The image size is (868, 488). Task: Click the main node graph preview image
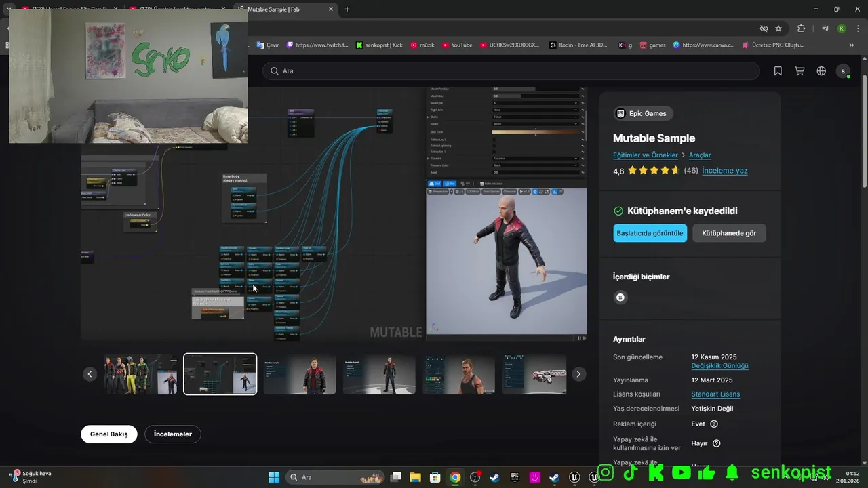pyautogui.click(x=252, y=213)
